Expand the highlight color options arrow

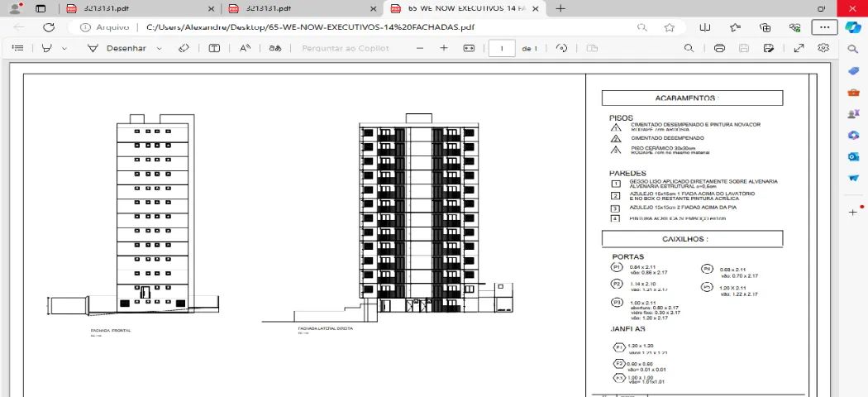click(x=64, y=48)
